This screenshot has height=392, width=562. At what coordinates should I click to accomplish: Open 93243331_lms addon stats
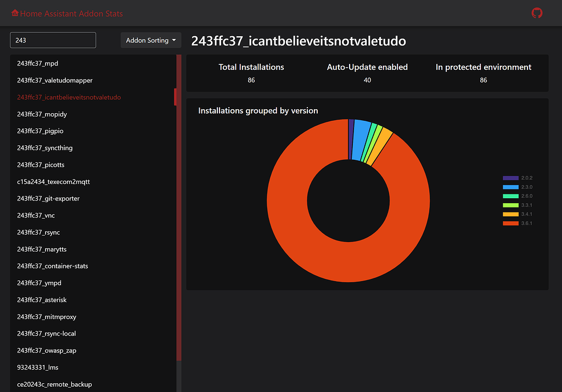[x=37, y=367]
